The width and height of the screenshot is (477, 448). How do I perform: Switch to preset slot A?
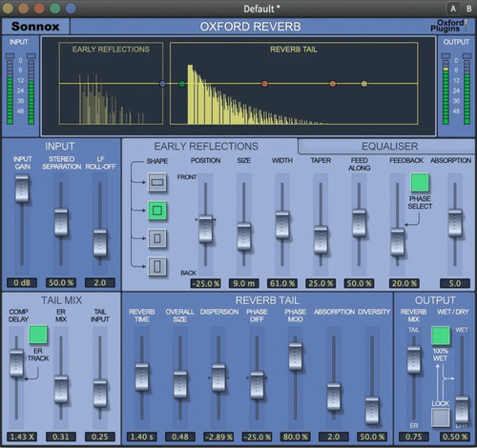pyautogui.click(x=453, y=9)
